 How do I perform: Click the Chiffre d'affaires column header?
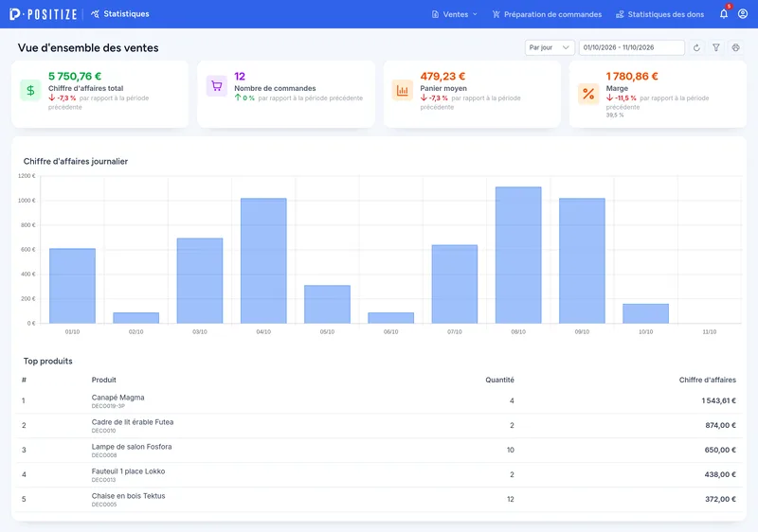(x=707, y=380)
